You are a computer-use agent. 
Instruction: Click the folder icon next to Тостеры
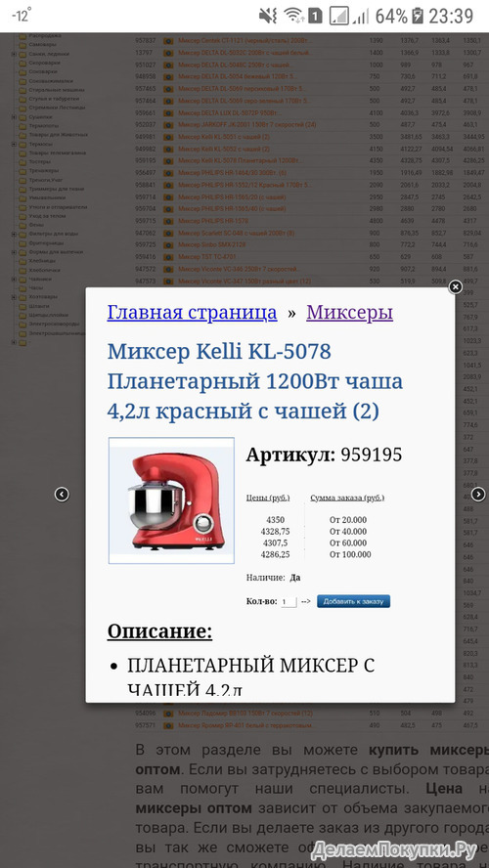(x=22, y=161)
